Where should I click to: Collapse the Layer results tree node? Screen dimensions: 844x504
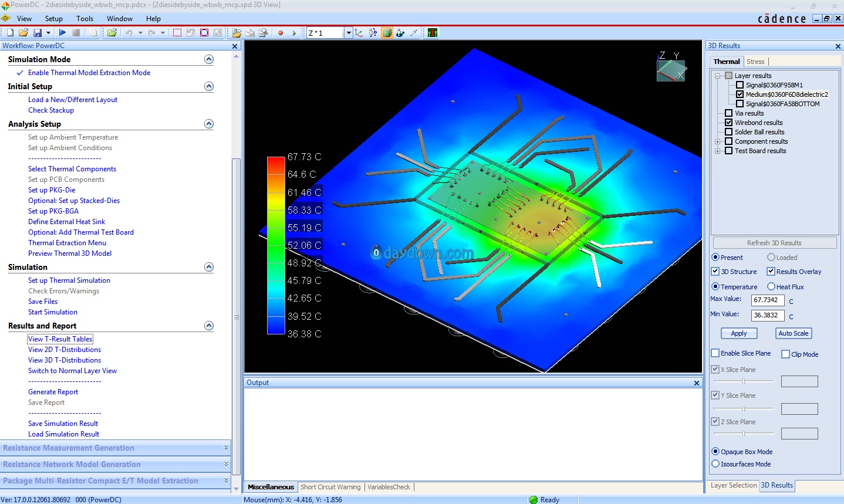[718, 76]
